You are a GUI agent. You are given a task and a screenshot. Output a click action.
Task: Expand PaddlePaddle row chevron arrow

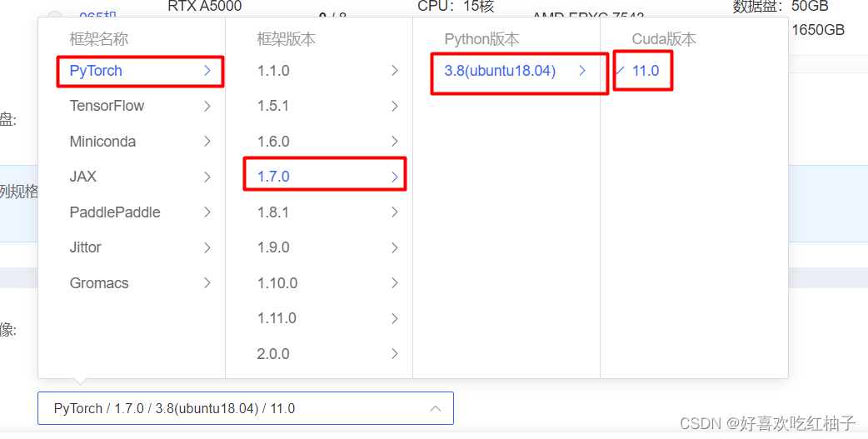pyautogui.click(x=207, y=212)
